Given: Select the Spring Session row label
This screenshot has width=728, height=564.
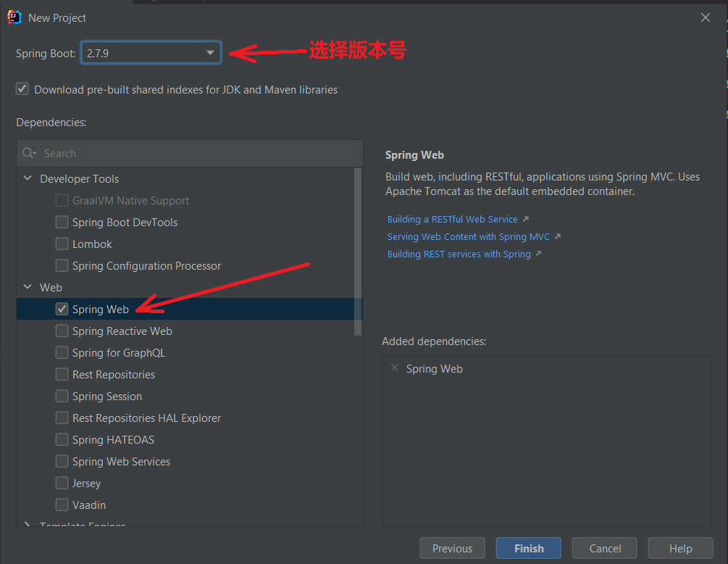Looking at the screenshot, I should [x=106, y=397].
